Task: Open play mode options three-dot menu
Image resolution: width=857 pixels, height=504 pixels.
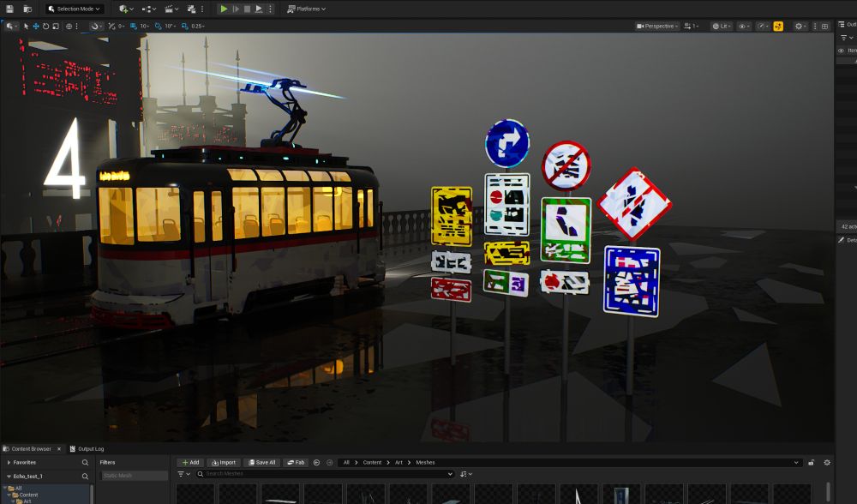Action: point(270,9)
